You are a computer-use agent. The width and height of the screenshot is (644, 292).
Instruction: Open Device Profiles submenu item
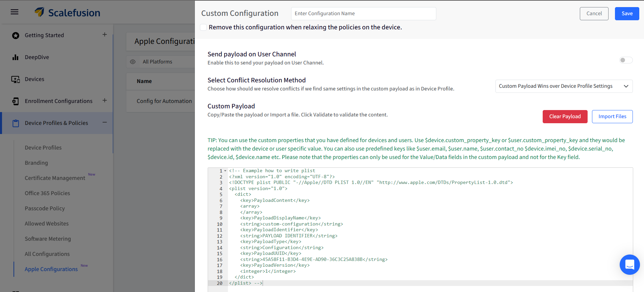click(43, 148)
